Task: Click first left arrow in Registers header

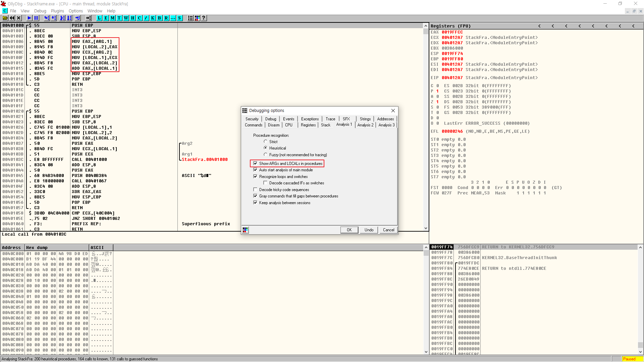Action: (x=539, y=26)
